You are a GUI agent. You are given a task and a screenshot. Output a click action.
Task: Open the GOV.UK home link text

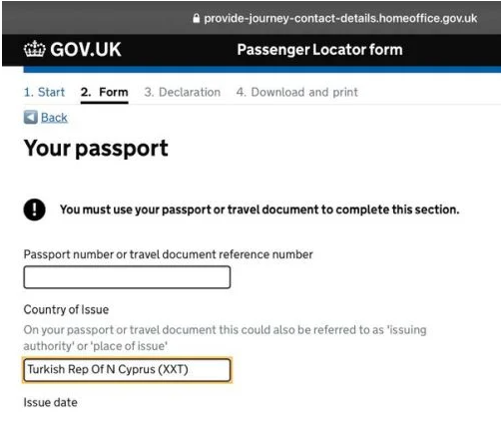(86, 50)
